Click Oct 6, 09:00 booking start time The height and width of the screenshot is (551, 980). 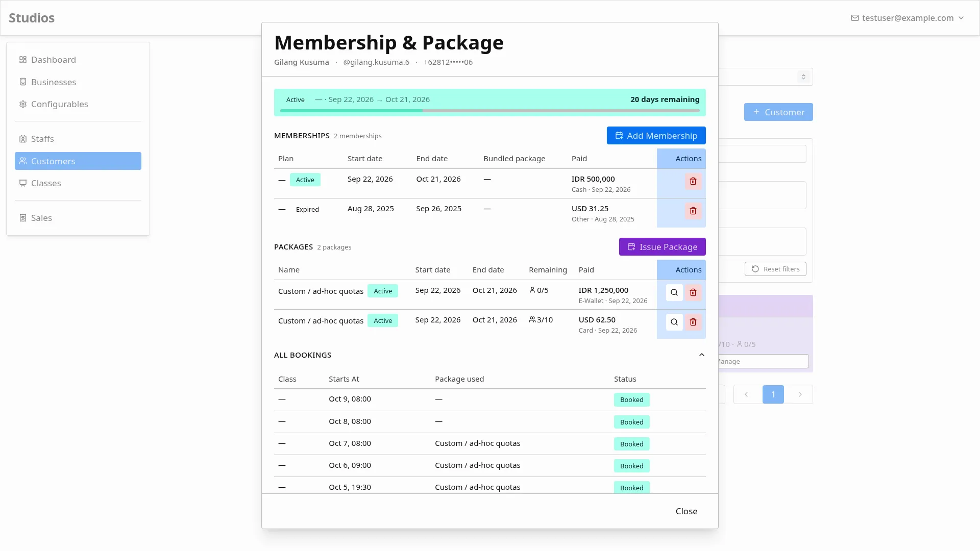tap(350, 465)
